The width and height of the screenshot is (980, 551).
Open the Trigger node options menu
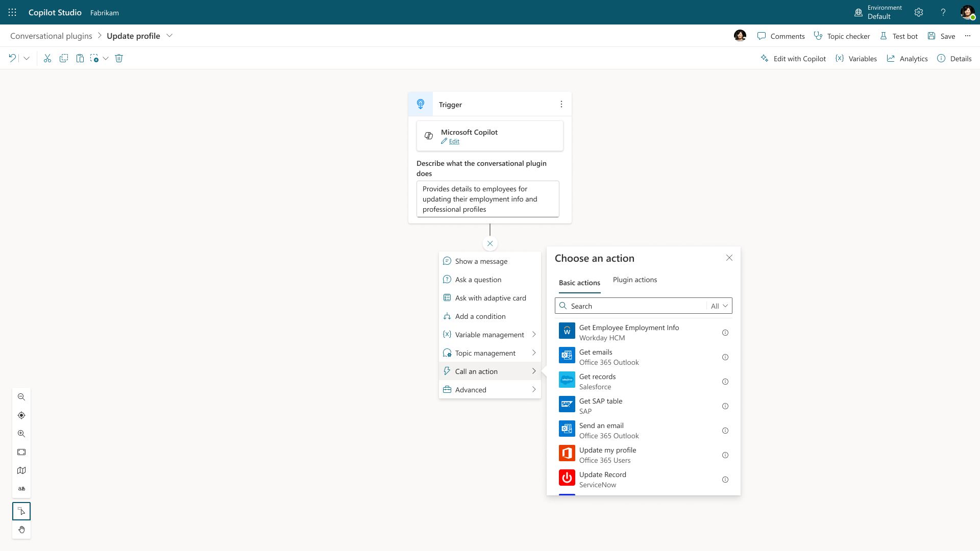point(561,104)
